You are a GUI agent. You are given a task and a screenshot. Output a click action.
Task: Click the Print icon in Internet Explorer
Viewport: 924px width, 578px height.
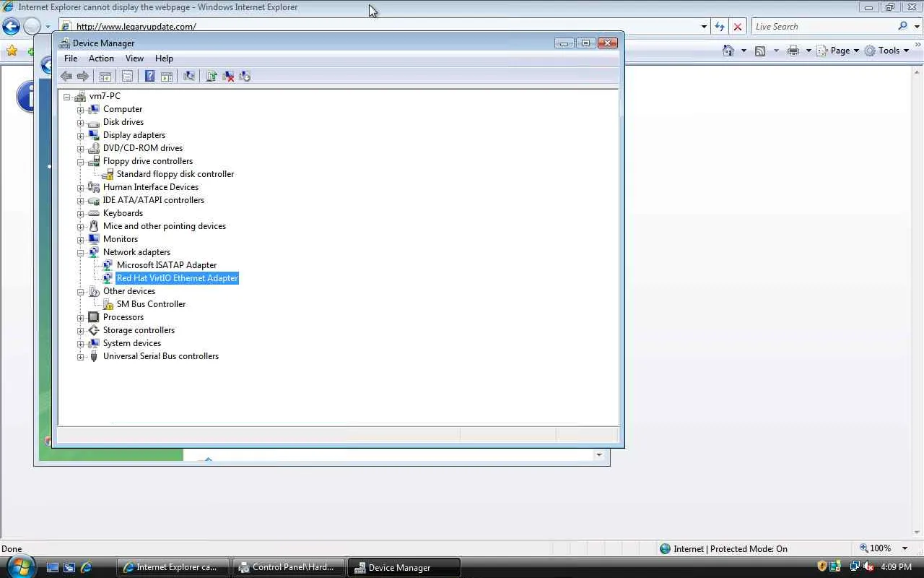click(x=793, y=51)
